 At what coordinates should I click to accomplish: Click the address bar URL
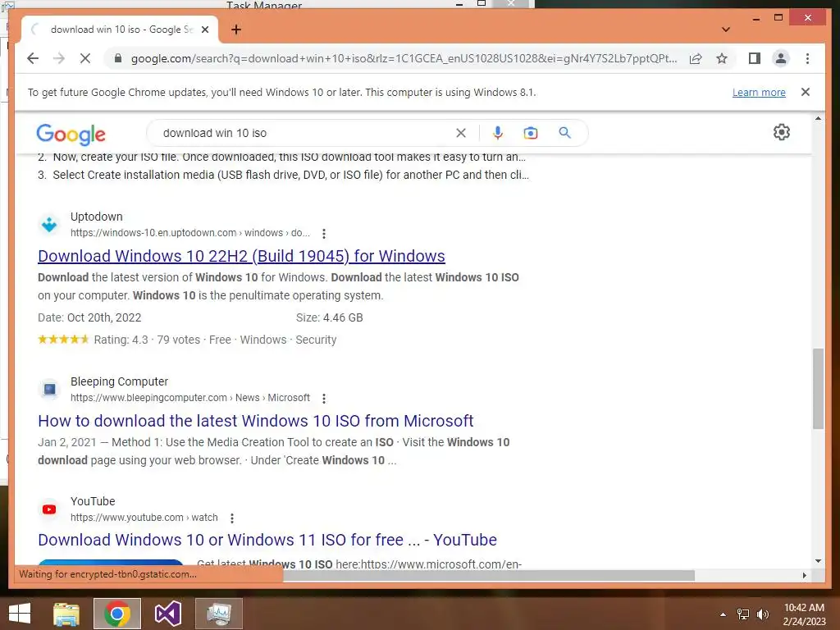(404, 58)
